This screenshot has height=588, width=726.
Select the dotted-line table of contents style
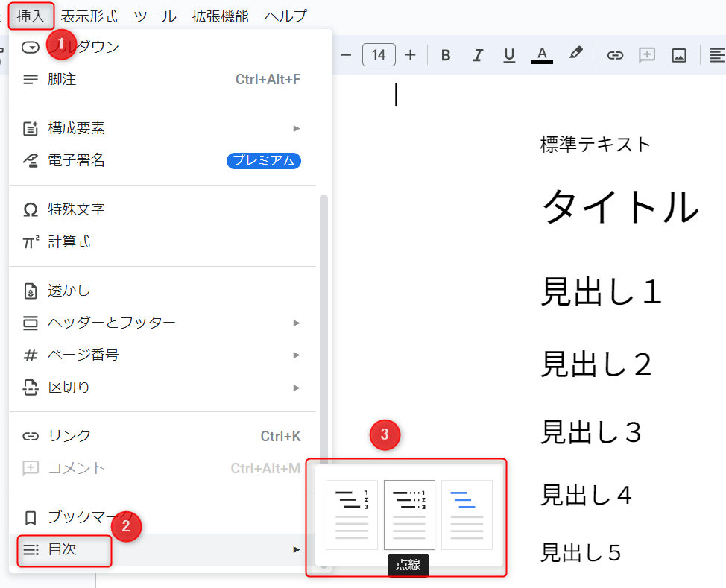(x=408, y=514)
